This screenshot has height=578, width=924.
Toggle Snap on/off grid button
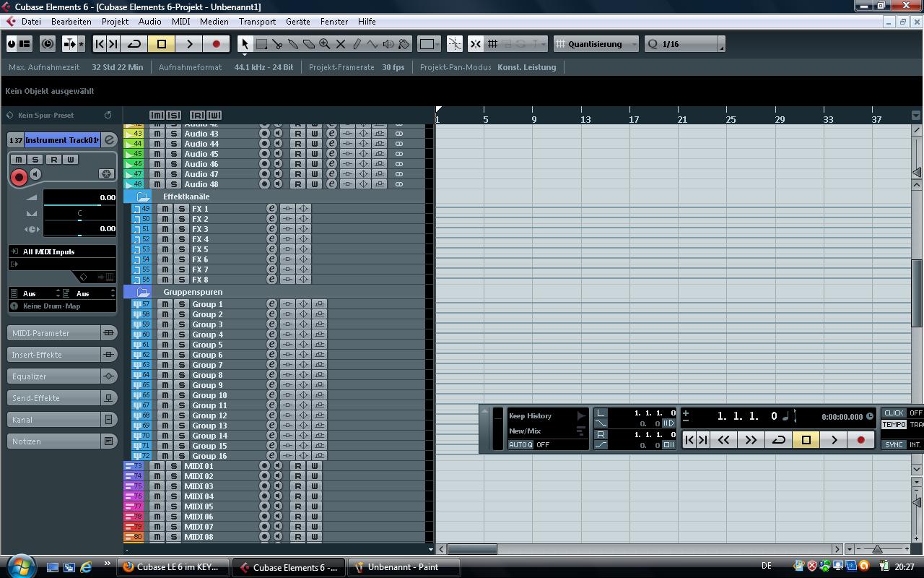tap(475, 44)
